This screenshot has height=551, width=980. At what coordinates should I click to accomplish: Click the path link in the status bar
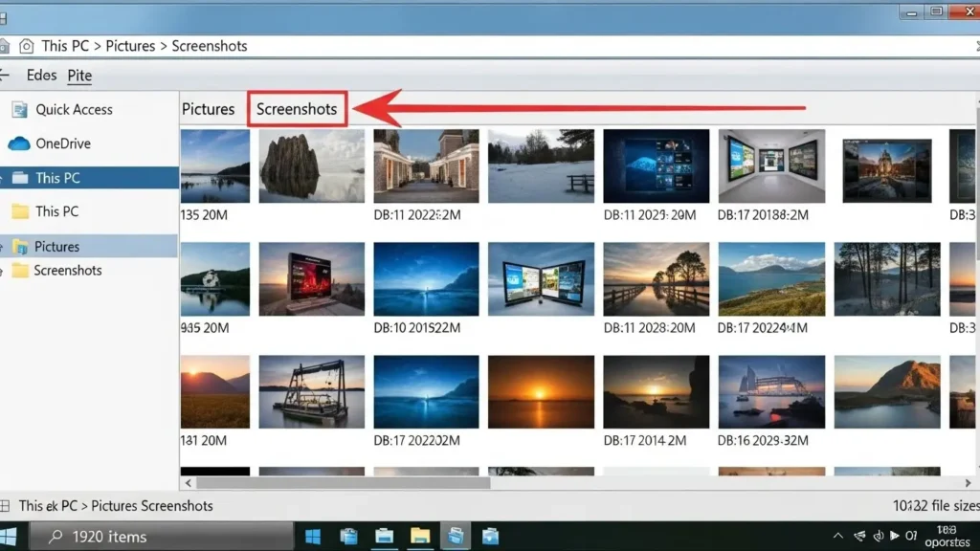point(115,505)
